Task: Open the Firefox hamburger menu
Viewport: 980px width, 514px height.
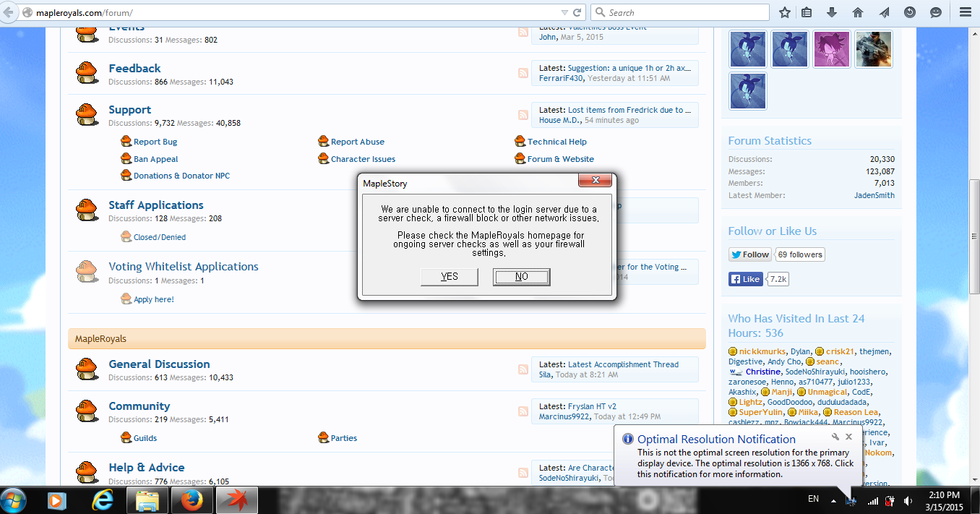Action: [965, 12]
